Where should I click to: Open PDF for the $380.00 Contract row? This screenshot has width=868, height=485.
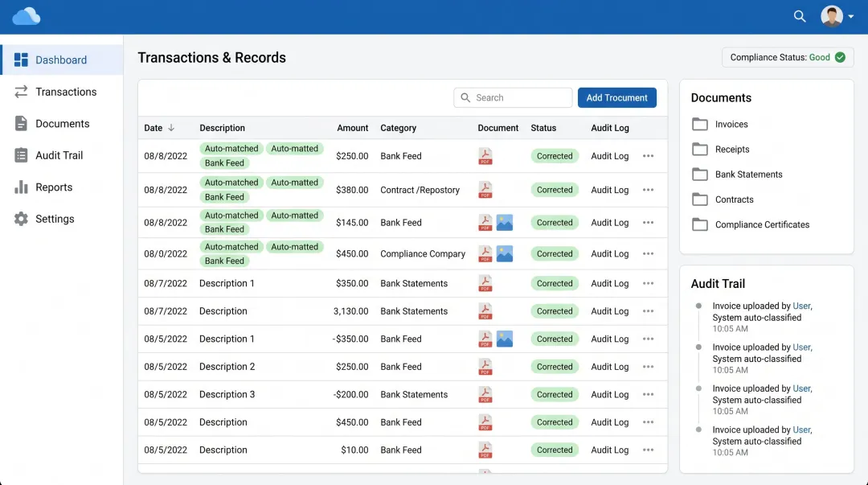pyautogui.click(x=485, y=190)
